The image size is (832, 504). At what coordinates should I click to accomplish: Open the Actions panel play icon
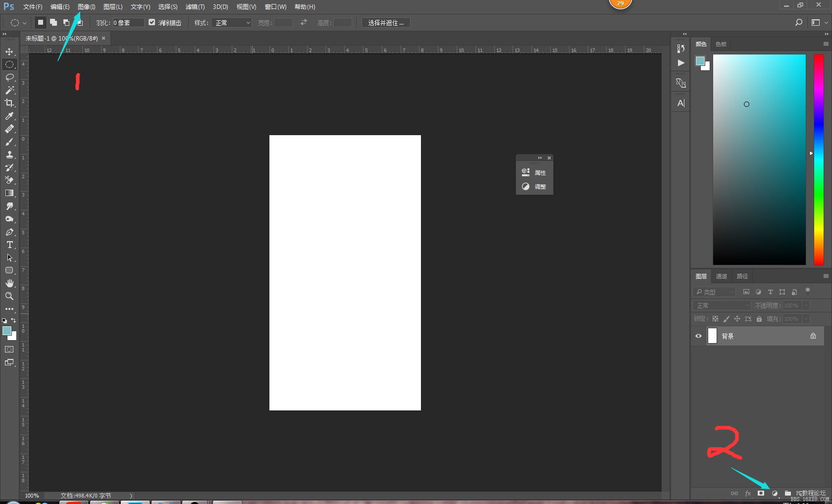681,63
